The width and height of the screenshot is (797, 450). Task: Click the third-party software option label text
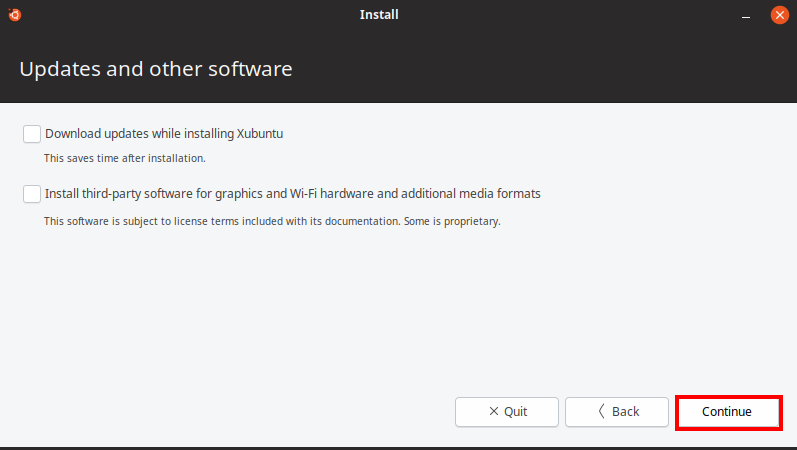click(x=293, y=194)
